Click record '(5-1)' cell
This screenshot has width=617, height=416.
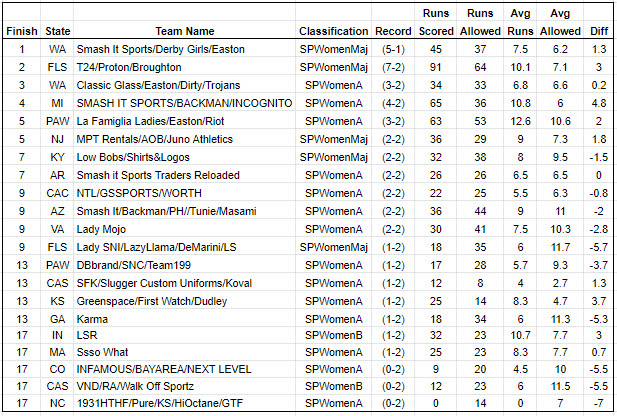point(393,49)
